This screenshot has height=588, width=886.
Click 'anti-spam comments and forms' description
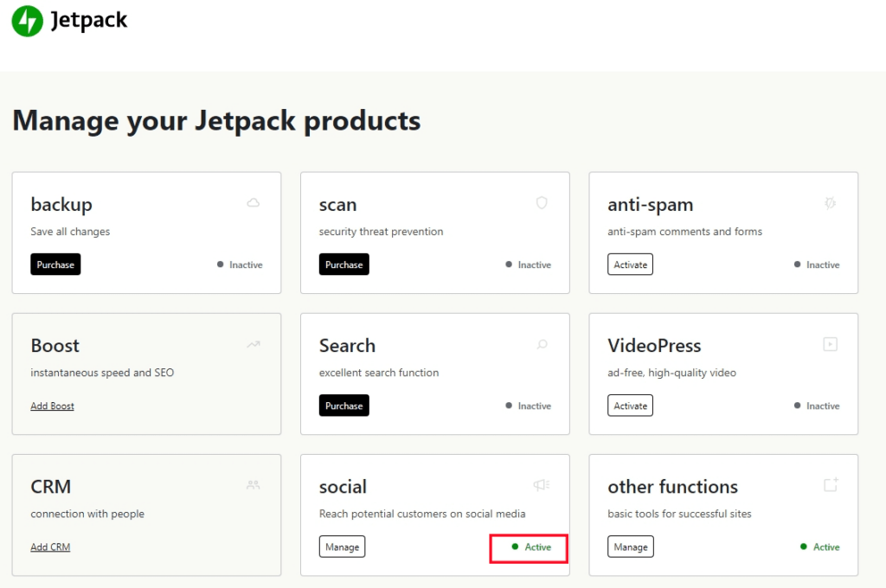click(685, 232)
